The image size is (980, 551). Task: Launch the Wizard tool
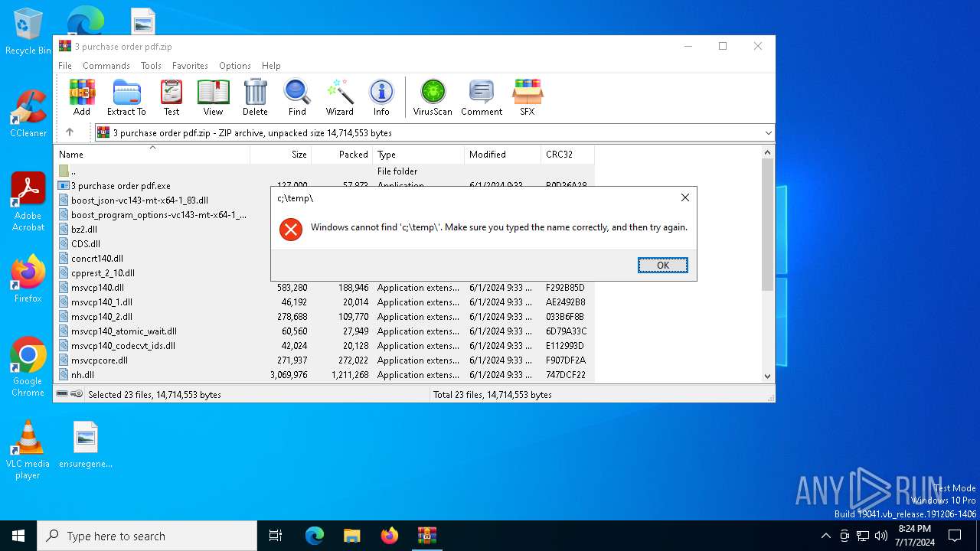pos(340,97)
